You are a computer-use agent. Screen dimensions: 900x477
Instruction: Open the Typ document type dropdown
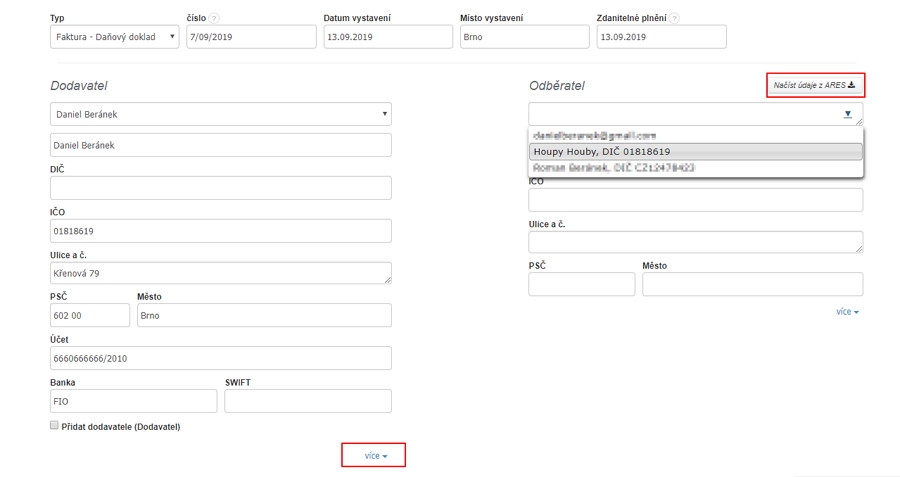point(114,37)
